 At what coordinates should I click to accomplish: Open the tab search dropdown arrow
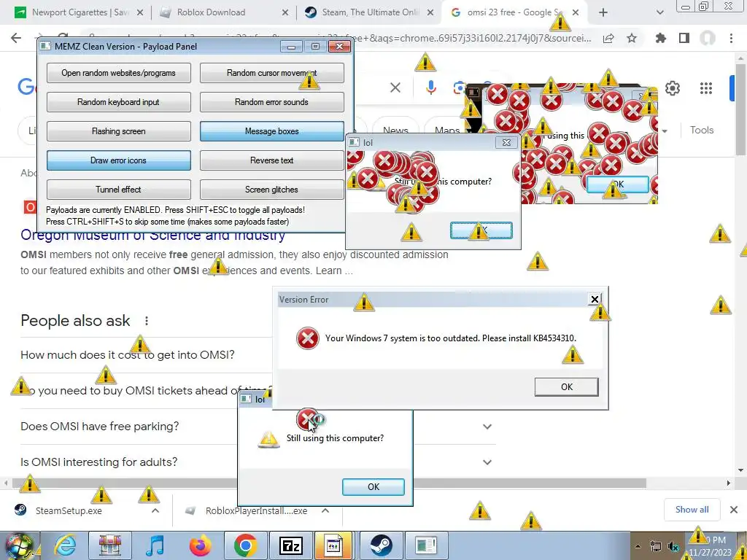[659, 13]
